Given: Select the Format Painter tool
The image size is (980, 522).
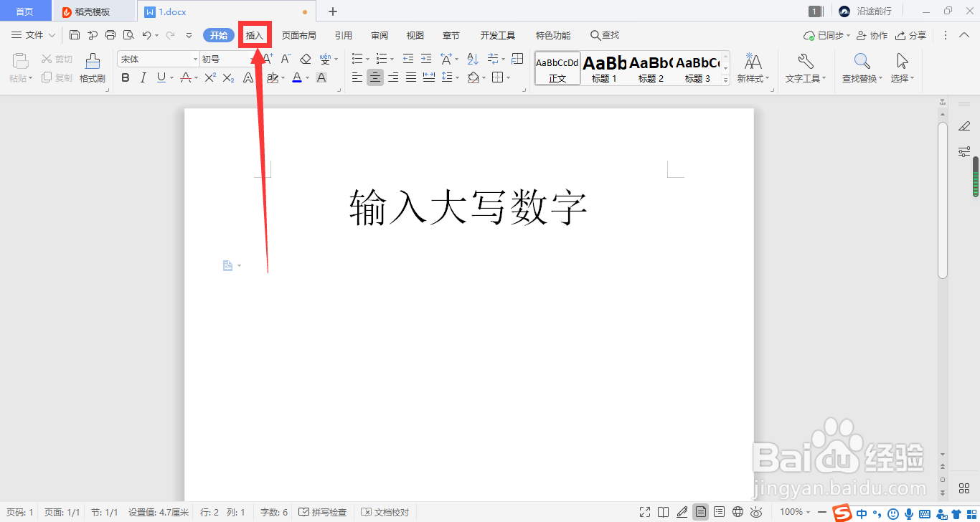Looking at the screenshot, I should tap(92, 68).
